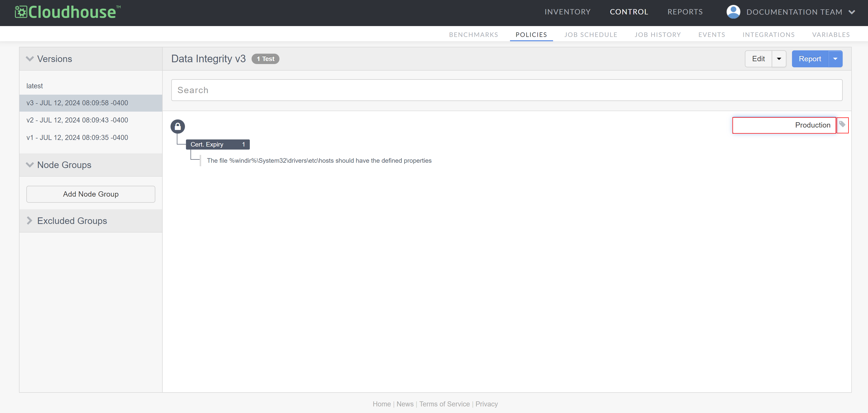Viewport: 868px width, 413px height.
Task: Open the Report dropdown arrow
Action: pyautogui.click(x=835, y=59)
